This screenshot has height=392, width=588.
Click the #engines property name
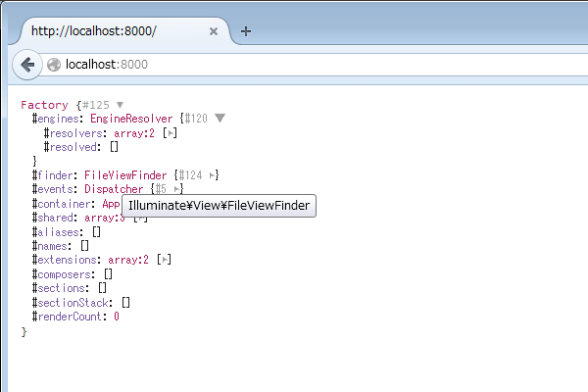(56, 119)
